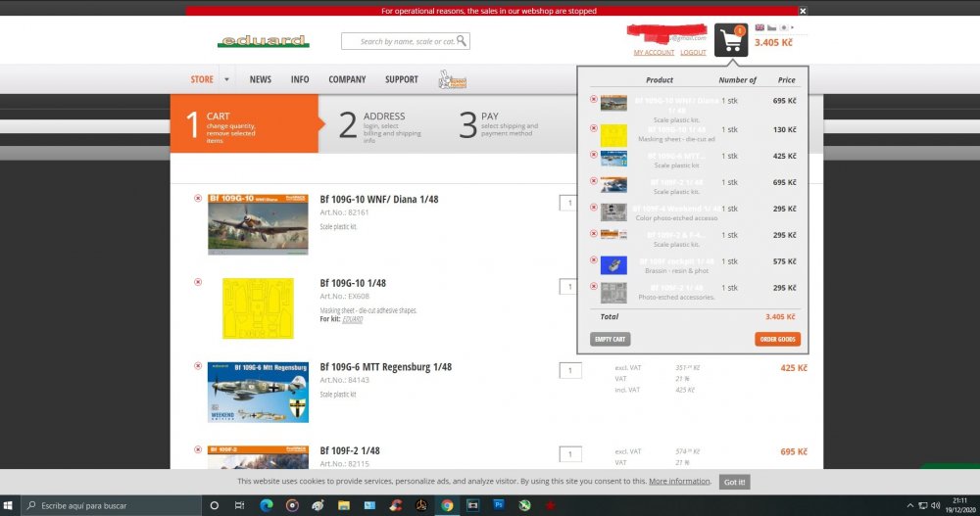Open the NEWS menu item

click(x=260, y=79)
